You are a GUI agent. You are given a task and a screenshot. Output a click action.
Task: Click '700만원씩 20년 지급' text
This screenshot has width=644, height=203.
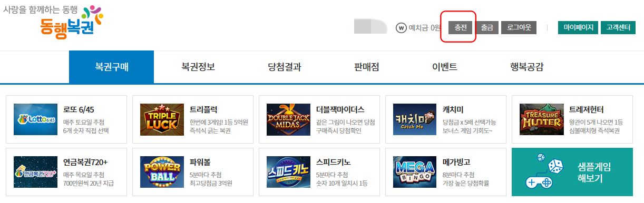tap(88, 183)
